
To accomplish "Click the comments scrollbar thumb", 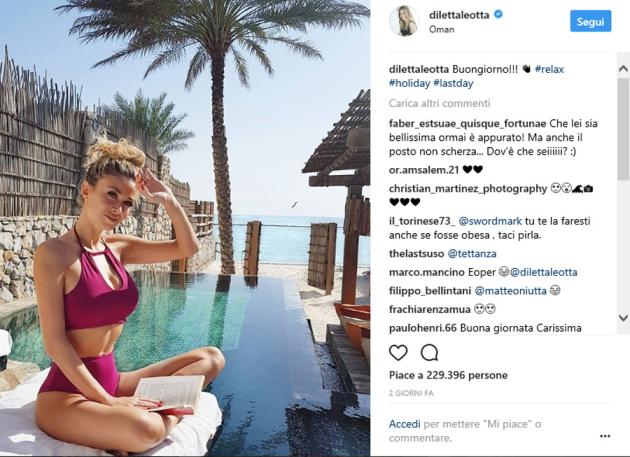I will coord(623,129).
